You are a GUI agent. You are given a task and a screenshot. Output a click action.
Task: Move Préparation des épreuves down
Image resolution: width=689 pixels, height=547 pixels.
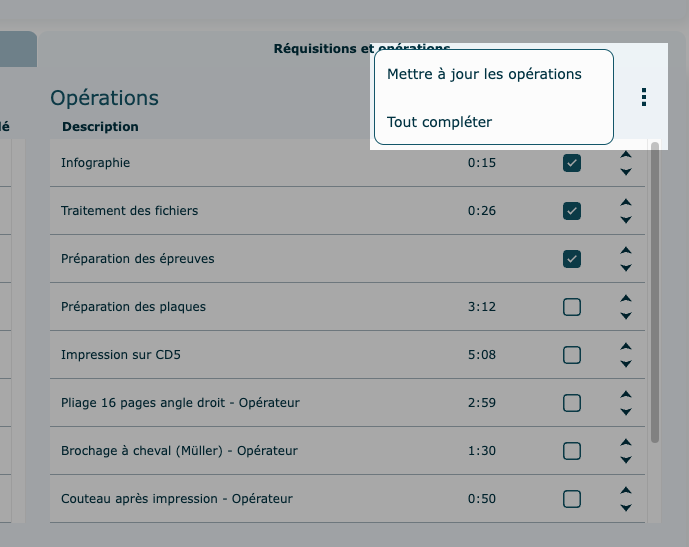click(626, 268)
